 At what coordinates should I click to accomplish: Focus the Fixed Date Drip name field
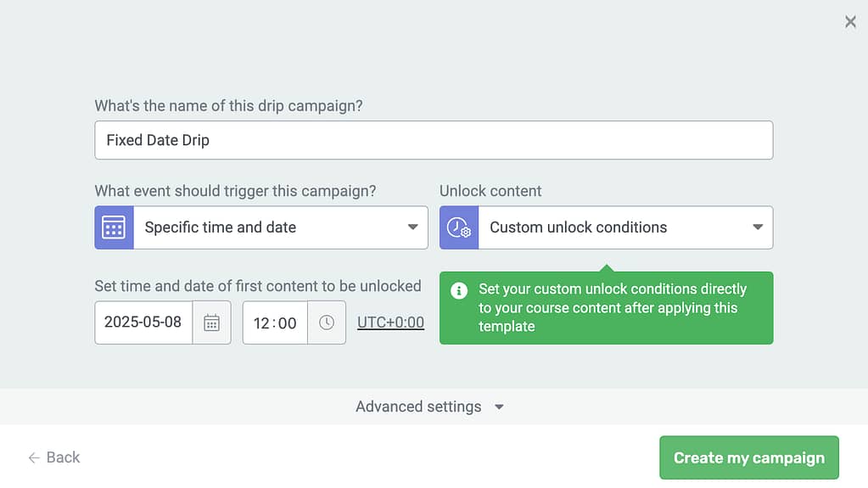(x=434, y=140)
